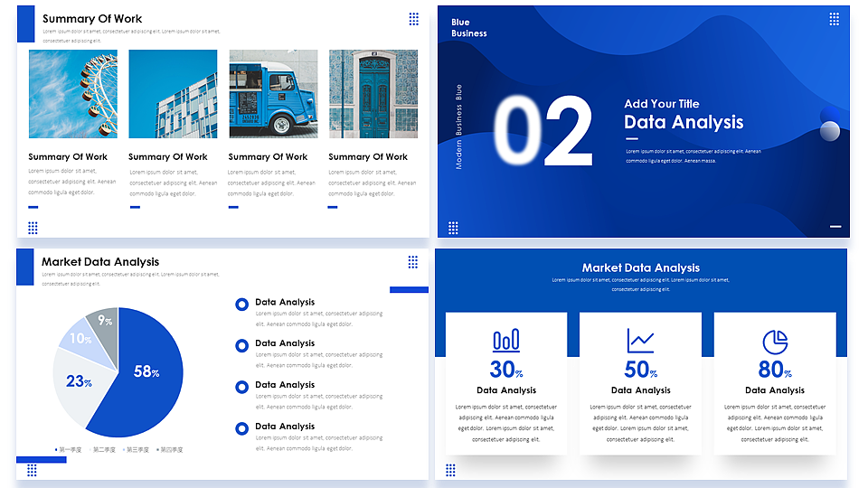Click 'Data Analysis' label under 80%

tap(775, 390)
